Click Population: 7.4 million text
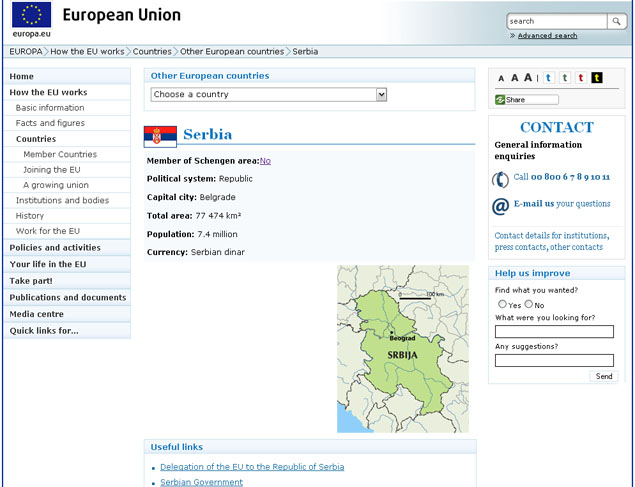 [x=192, y=234]
